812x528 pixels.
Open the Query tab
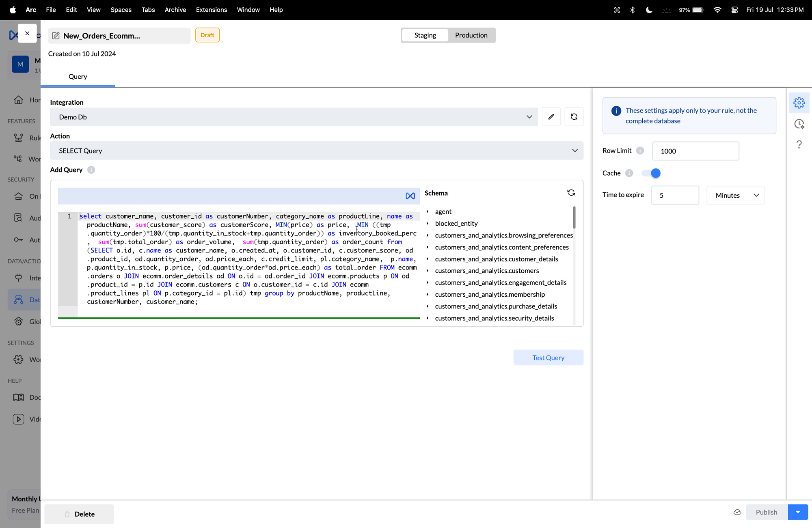pos(78,77)
